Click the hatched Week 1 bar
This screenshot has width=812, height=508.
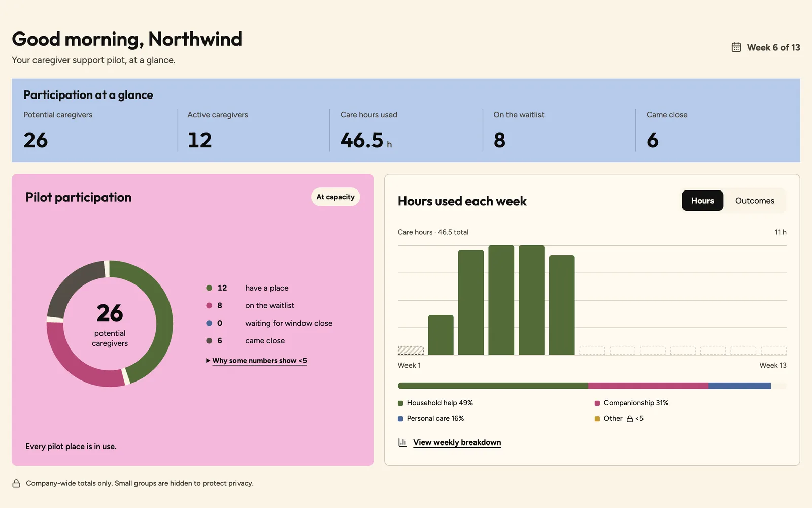click(x=411, y=350)
